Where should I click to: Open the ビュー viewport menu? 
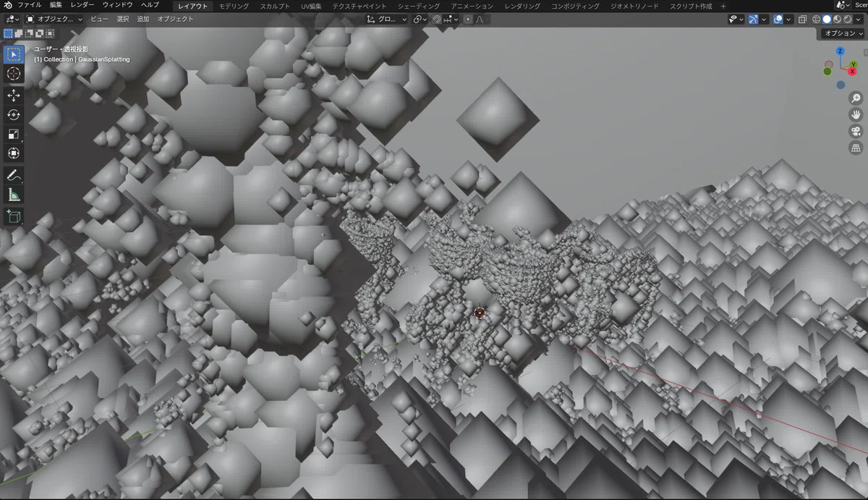click(100, 20)
